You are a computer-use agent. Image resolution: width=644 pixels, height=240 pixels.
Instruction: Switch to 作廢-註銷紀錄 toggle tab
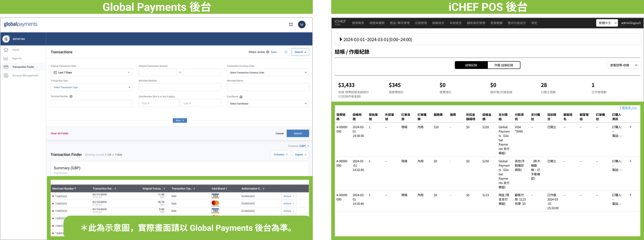(x=503, y=65)
